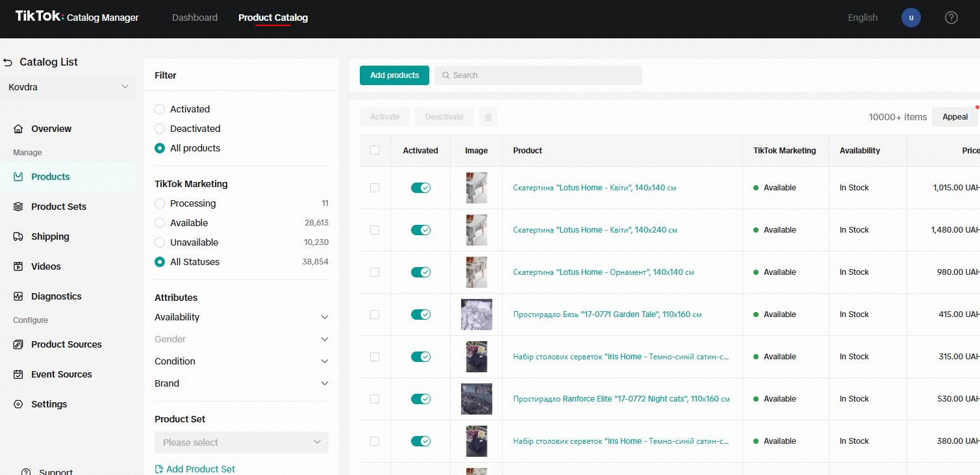The image size is (980, 475).
Task: Open the Product Set Please select dropdown
Action: click(242, 443)
